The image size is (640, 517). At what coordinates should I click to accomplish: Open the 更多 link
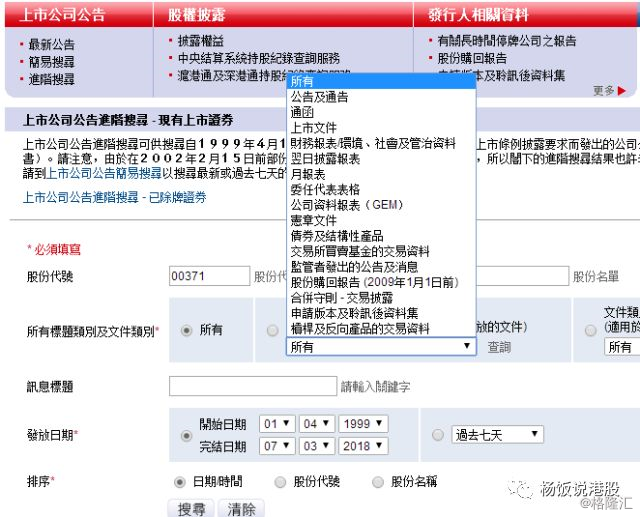pos(604,91)
